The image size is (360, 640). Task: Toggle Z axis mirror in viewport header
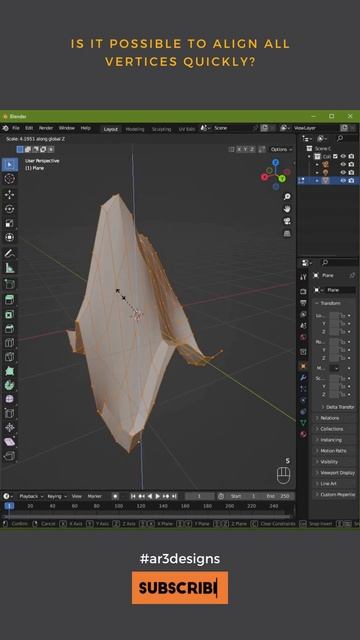pos(252,149)
